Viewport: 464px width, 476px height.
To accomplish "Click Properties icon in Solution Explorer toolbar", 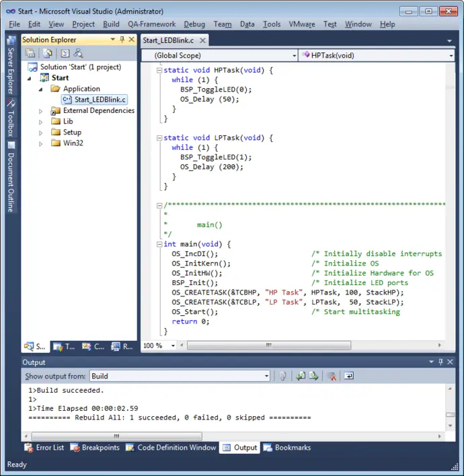I will coord(31,54).
